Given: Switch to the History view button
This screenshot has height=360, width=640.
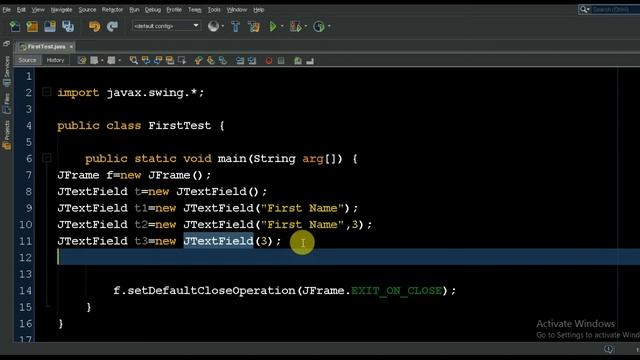Looking at the screenshot, I should click(56, 60).
